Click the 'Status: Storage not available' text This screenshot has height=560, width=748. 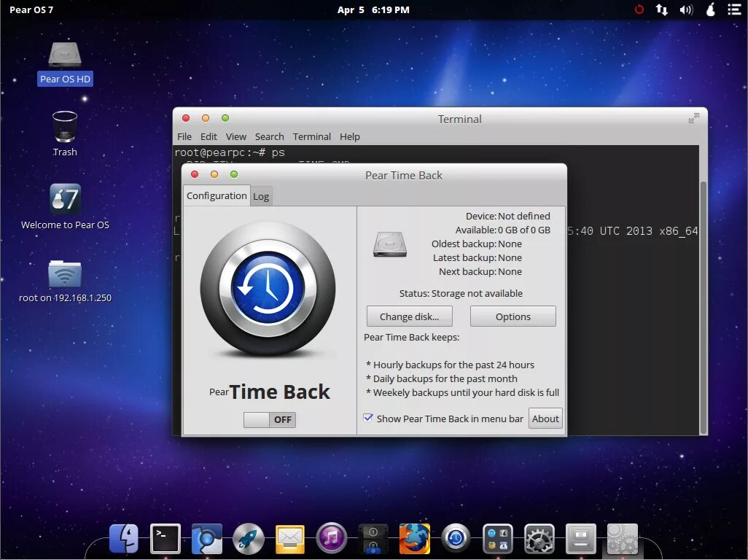pyautogui.click(x=461, y=293)
